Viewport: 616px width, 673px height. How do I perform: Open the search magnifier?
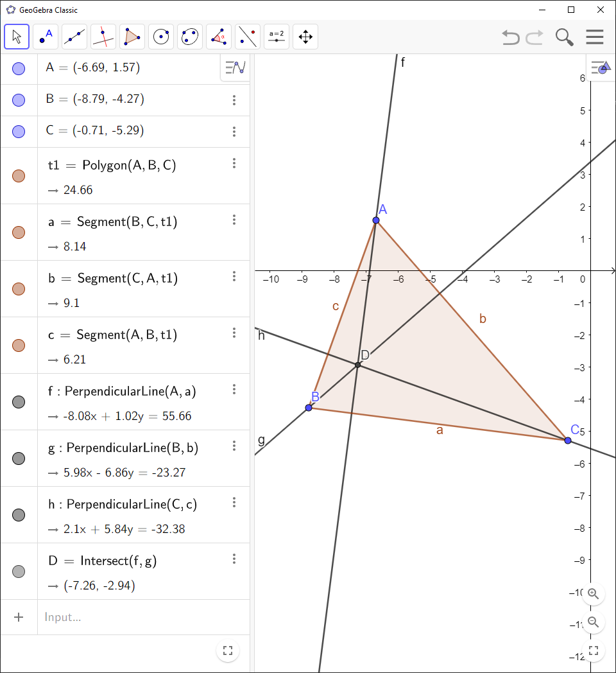(564, 37)
